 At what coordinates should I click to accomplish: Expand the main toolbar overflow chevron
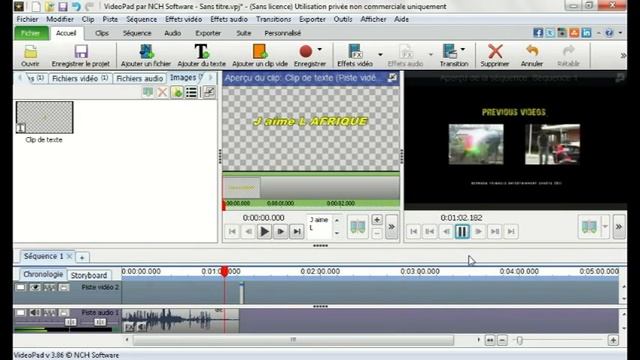pyautogui.click(x=623, y=55)
